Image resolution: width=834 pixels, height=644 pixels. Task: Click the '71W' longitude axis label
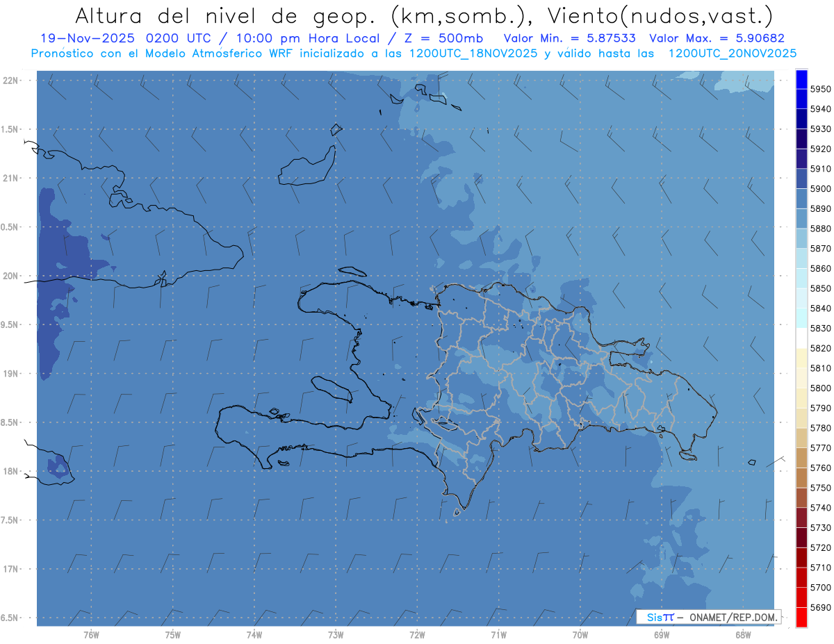click(498, 634)
